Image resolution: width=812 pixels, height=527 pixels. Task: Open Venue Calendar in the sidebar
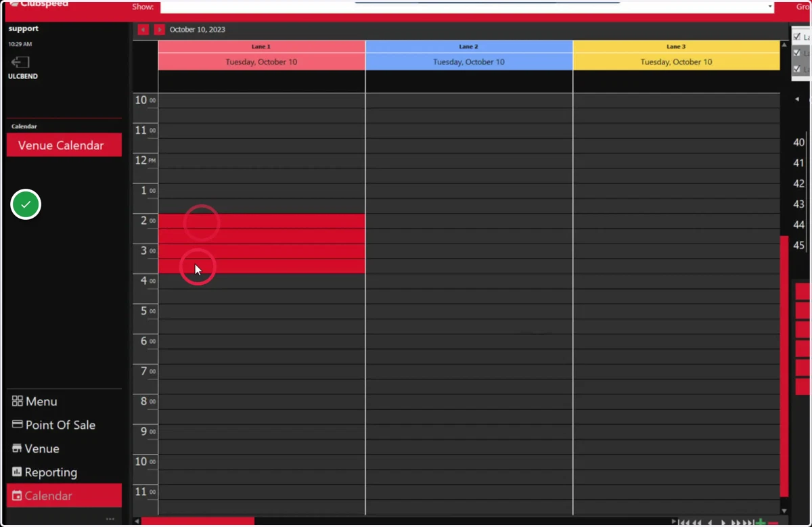[x=64, y=145]
